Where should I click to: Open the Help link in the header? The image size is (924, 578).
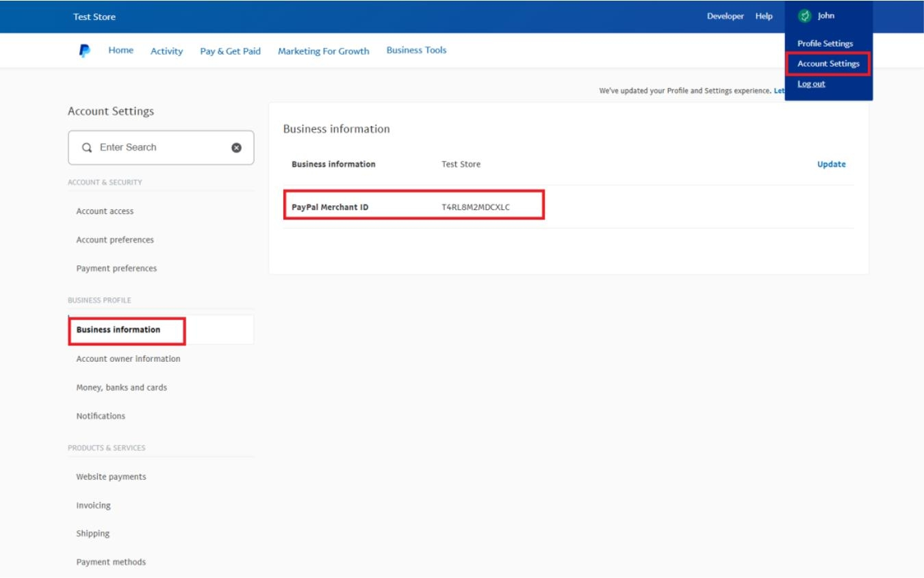tap(764, 16)
